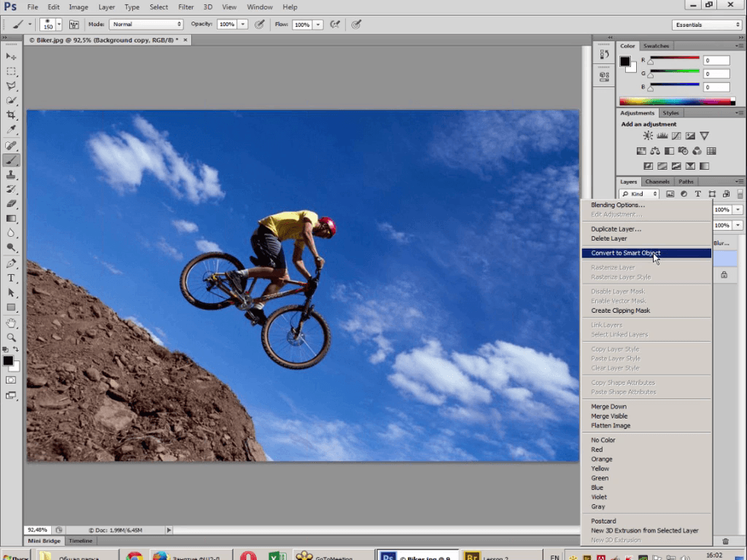The height and width of the screenshot is (560, 747).
Task: Select the History Brush tool
Action: (11, 189)
